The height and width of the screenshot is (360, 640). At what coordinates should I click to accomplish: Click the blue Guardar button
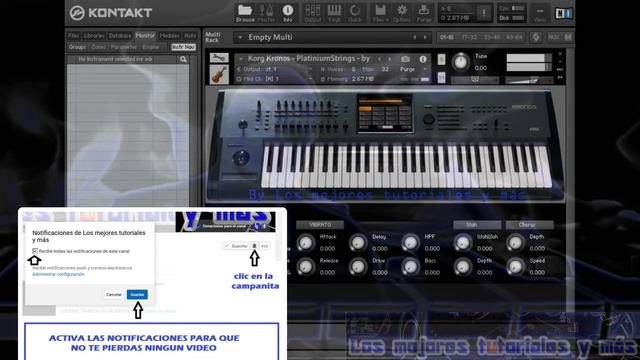(137, 294)
